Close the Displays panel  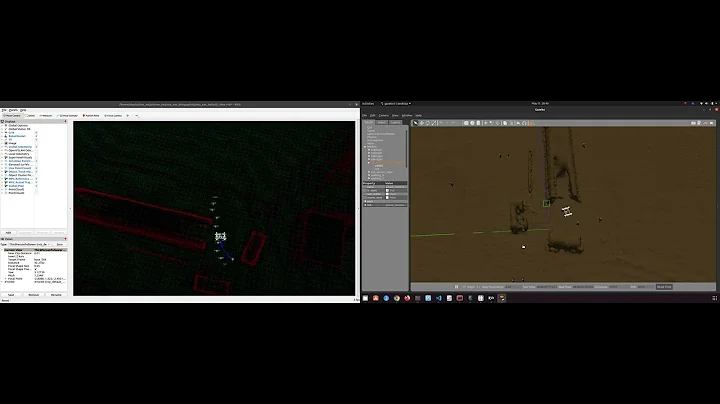65,121
